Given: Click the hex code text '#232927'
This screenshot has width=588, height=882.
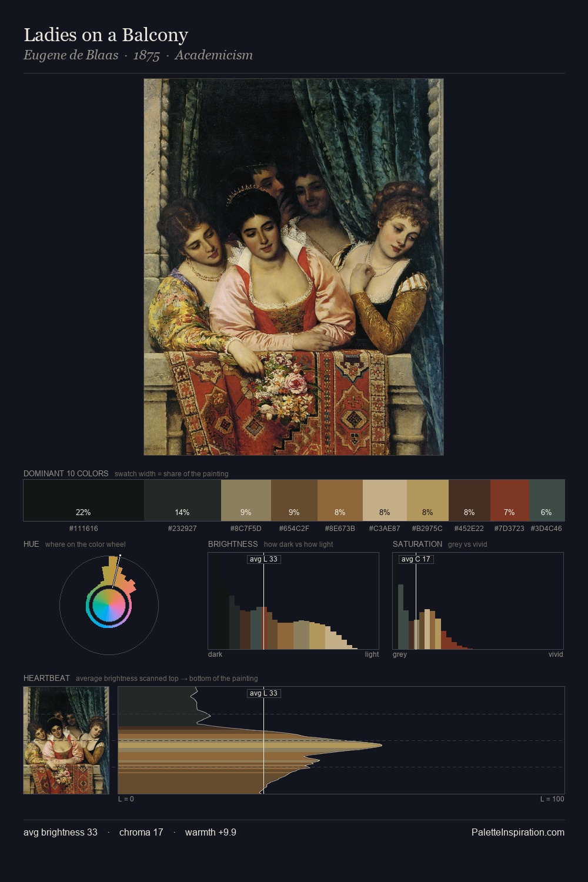Looking at the screenshot, I should coord(182,529).
